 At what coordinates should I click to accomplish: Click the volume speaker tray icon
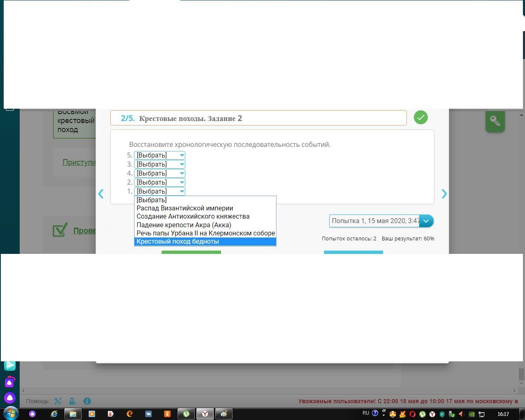pyautogui.click(x=461, y=414)
